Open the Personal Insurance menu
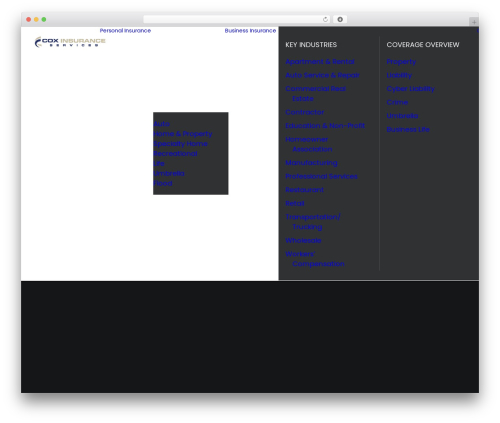The height and width of the screenshot is (423, 500). 125,31
